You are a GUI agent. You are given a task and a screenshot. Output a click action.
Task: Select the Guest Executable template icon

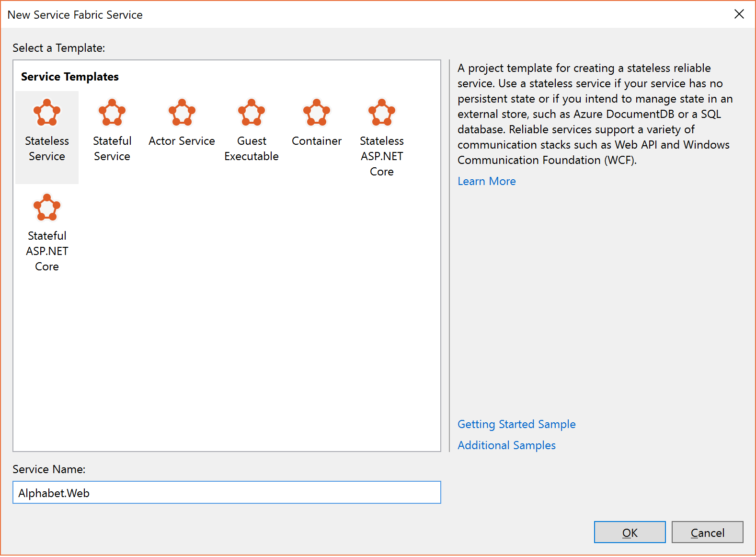pos(252,113)
